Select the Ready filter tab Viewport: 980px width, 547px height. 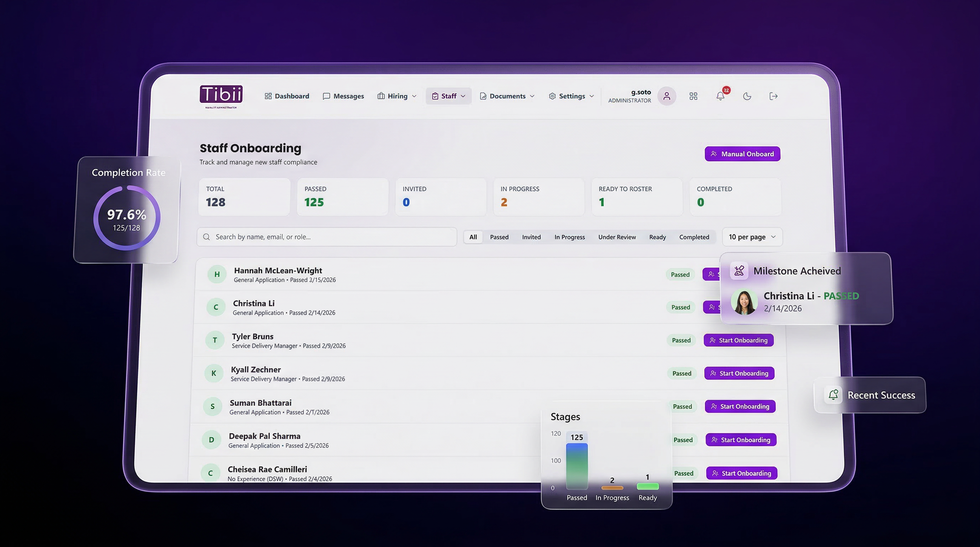[657, 237]
